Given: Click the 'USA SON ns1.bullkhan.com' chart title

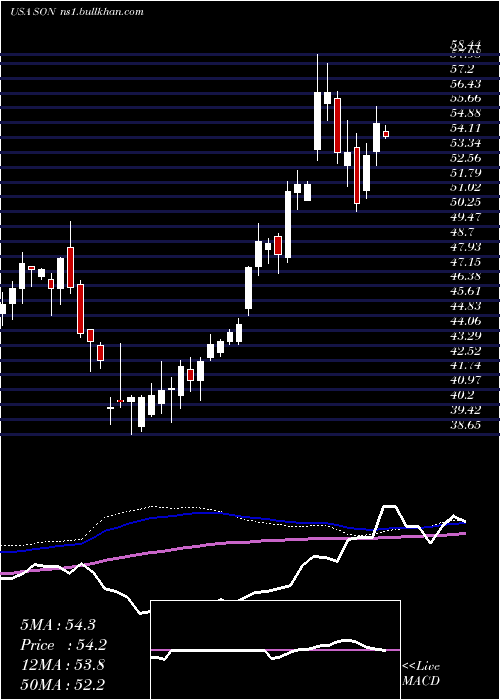Looking at the screenshot, I should coord(77,12).
